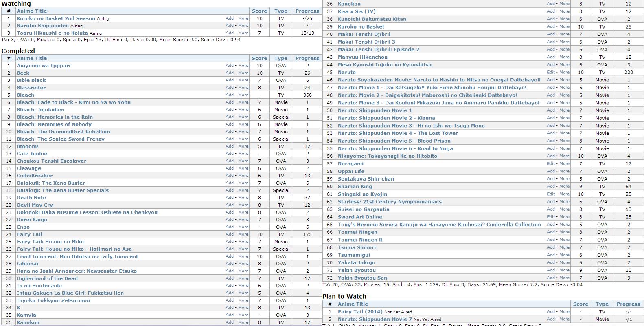
Task: Click Edit in the Sword Art Online row
Action: click(551, 217)
